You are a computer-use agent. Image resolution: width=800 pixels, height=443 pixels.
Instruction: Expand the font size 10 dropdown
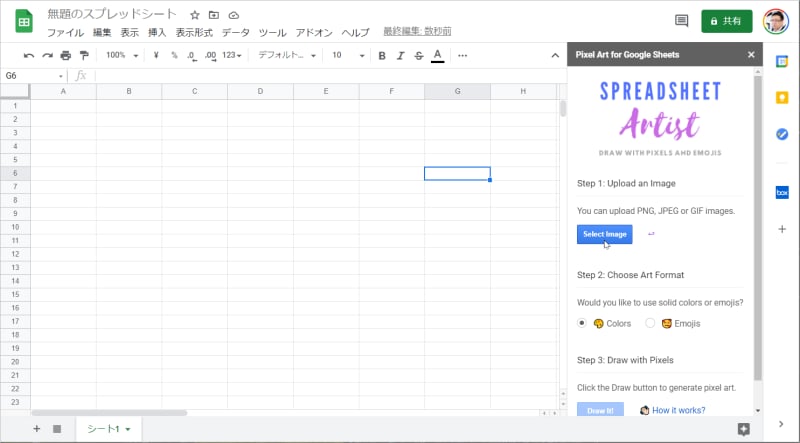point(347,55)
